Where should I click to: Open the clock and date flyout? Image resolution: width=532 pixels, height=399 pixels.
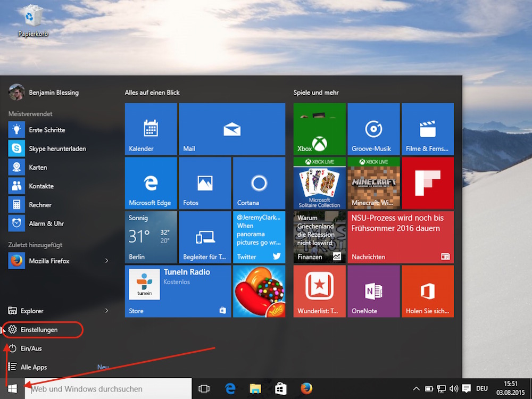(x=510, y=388)
